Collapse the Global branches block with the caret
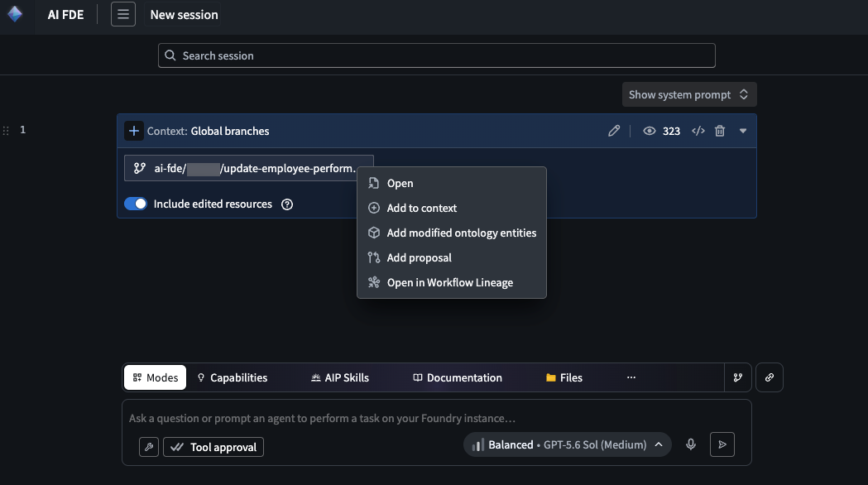868x485 pixels. [x=743, y=132]
